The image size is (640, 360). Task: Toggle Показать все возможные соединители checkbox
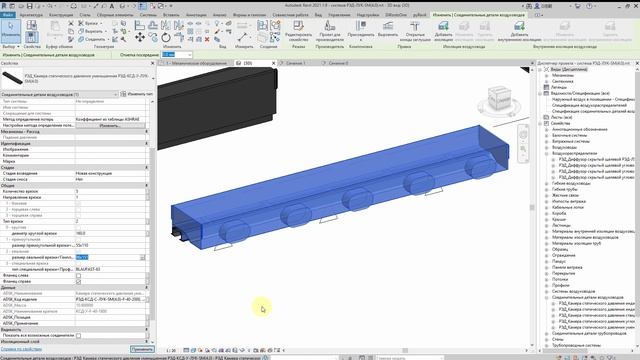pos(78,336)
